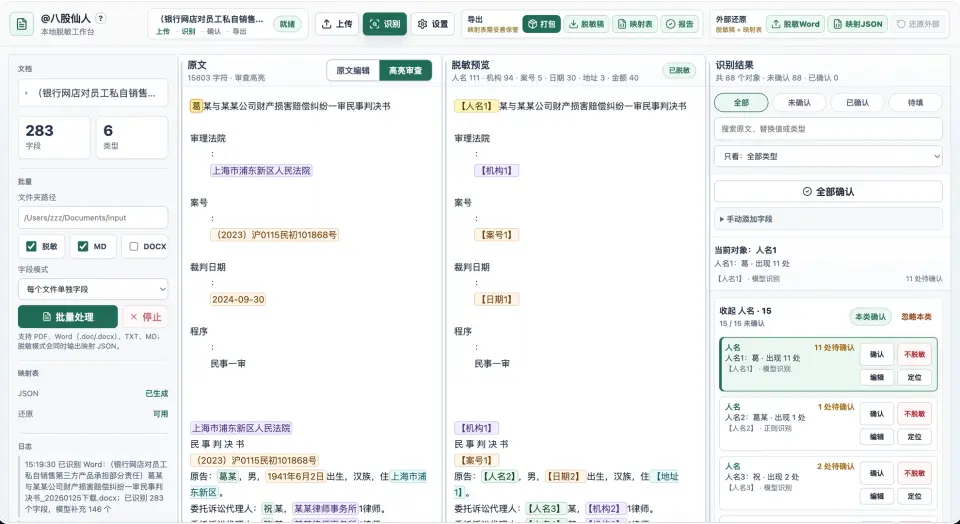
Task: Click the document logo icon beside @八股仙人
Action: click(x=21, y=24)
